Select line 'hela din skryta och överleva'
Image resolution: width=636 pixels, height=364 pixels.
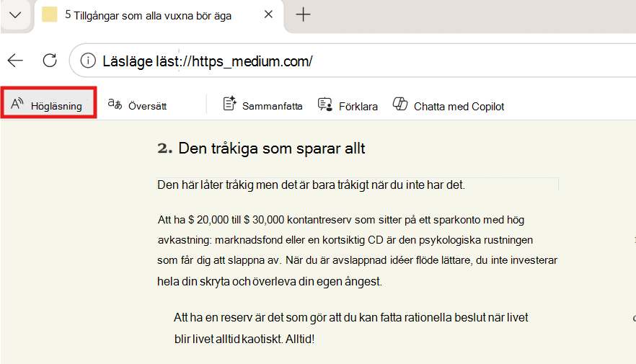tap(270, 281)
